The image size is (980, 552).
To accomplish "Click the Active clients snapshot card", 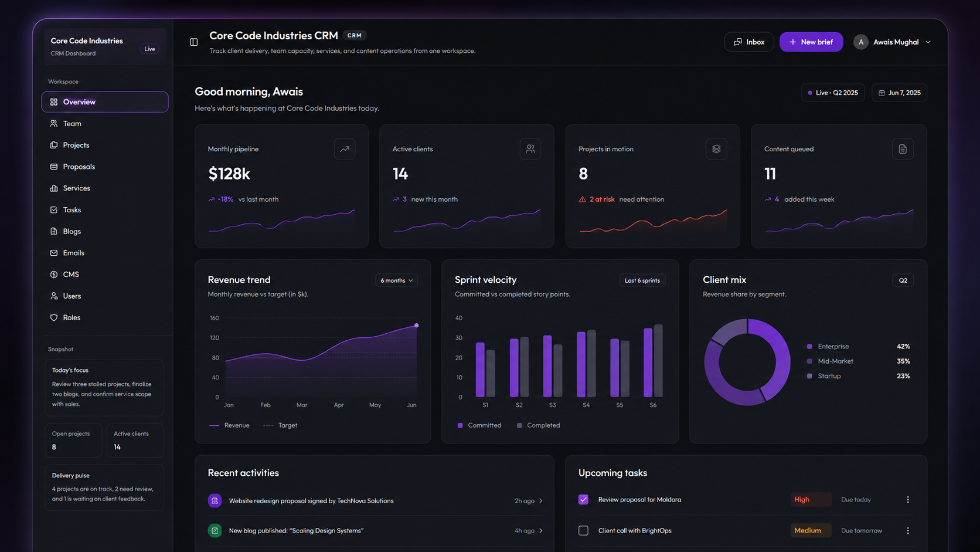I will click(x=135, y=440).
